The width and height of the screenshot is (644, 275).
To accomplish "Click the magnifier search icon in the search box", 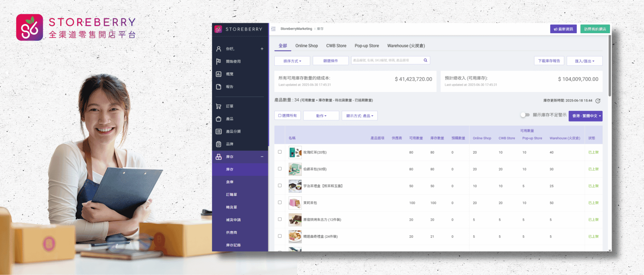I will 425,60.
